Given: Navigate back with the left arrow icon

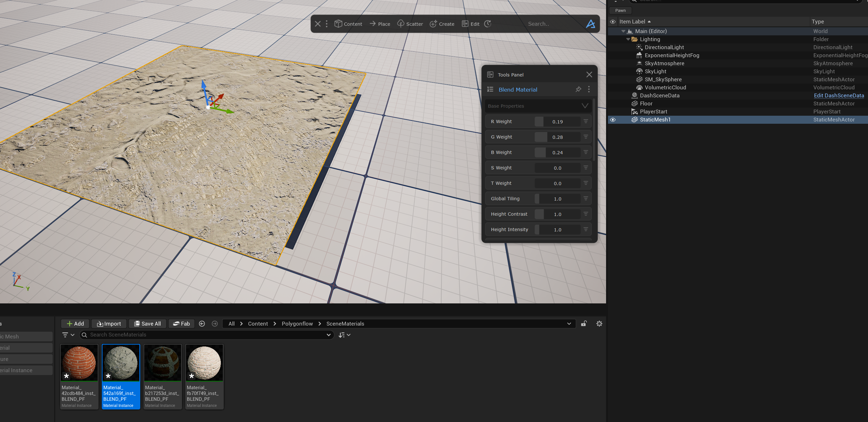Looking at the screenshot, I should click(202, 324).
